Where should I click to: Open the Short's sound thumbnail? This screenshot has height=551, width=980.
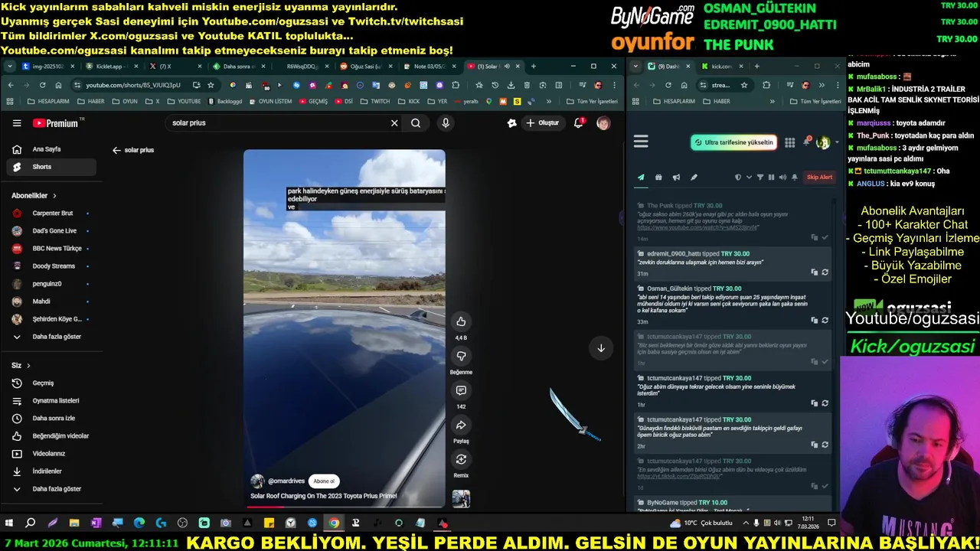point(461,499)
